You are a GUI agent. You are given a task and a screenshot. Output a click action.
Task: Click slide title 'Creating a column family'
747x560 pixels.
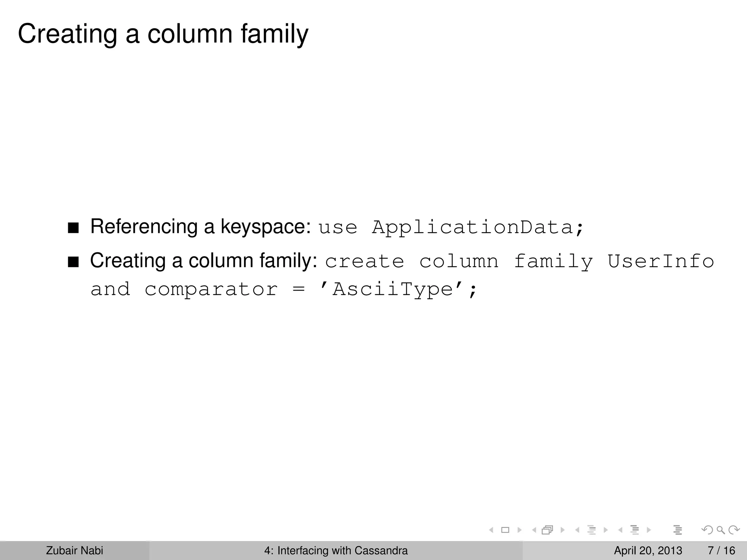163,34
